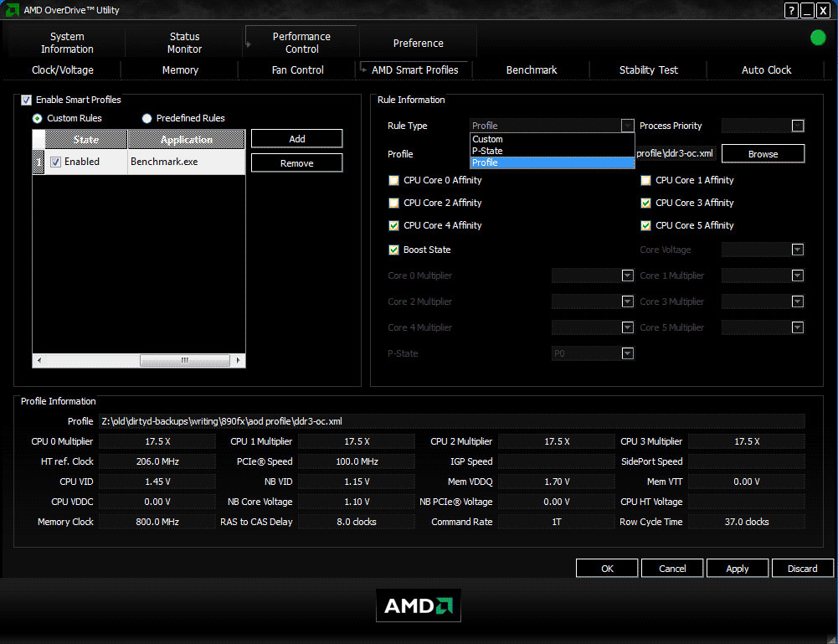Open the Benchmark sub-tab
The height and width of the screenshot is (644, 838).
point(532,70)
